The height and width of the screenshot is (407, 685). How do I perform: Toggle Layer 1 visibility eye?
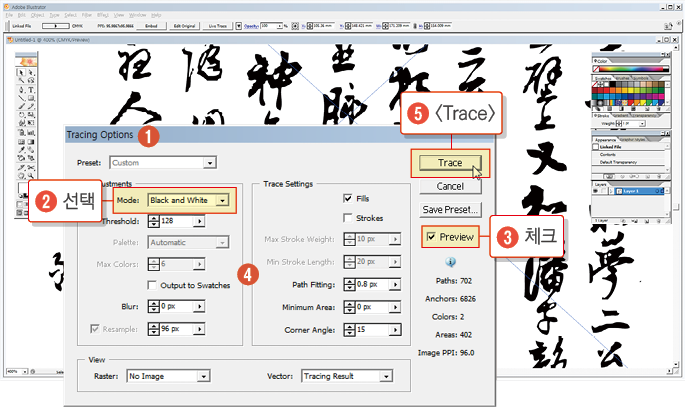pyautogui.click(x=595, y=191)
